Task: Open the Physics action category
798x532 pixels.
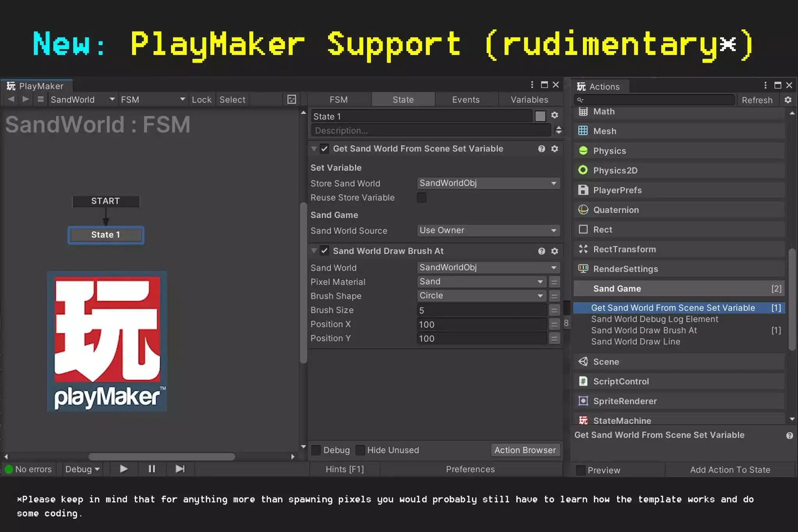Action: [x=679, y=151]
